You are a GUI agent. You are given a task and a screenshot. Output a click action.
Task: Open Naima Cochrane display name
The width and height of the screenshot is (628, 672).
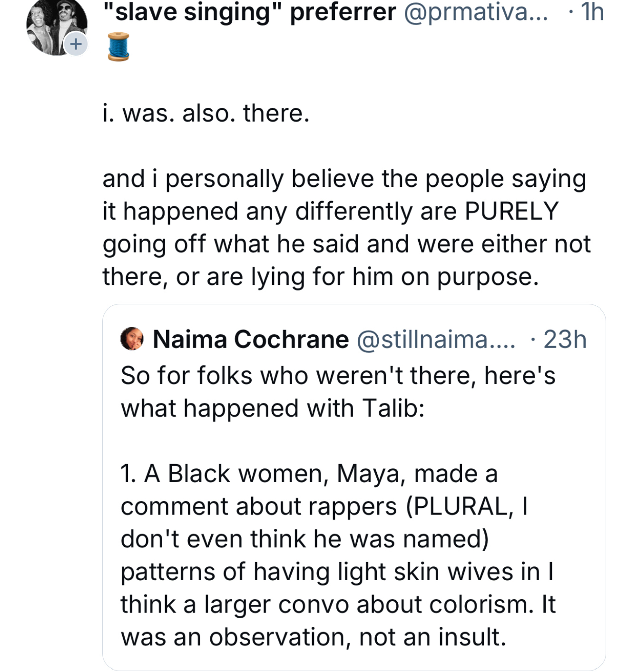251,340
